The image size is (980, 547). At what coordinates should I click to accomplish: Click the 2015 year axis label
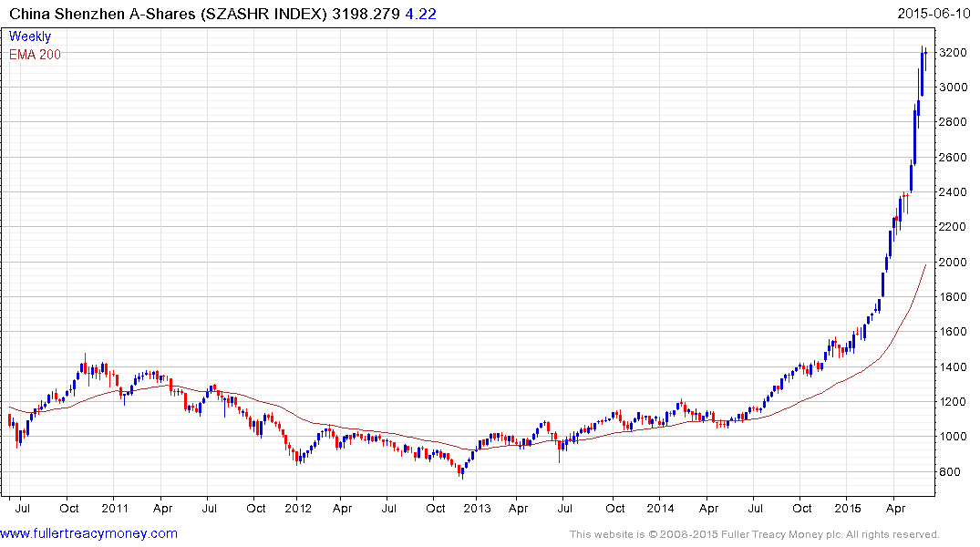coord(848,508)
